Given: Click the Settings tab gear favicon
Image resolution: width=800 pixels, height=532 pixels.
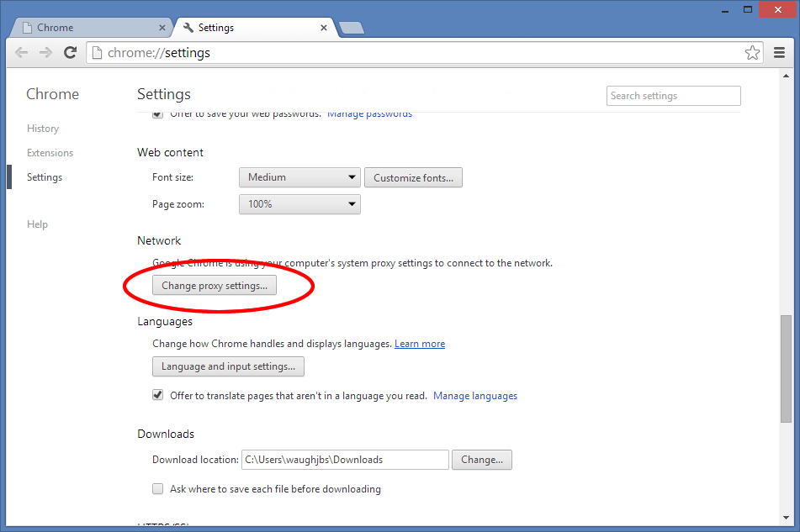Looking at the screenshot, I should click(187, 27).
